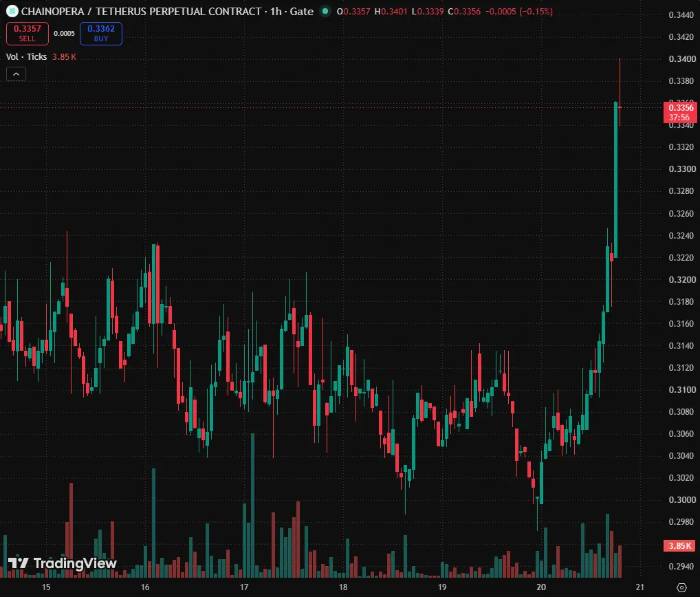Click the date label 16 on the time axis
The width and height of the screenshot is (700, 597).
point(145,587)
